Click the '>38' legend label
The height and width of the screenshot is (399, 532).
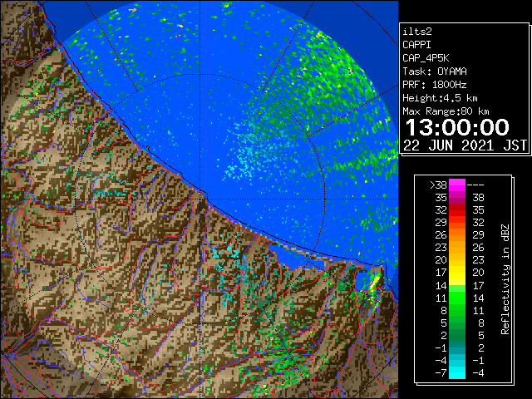point(438,185)
